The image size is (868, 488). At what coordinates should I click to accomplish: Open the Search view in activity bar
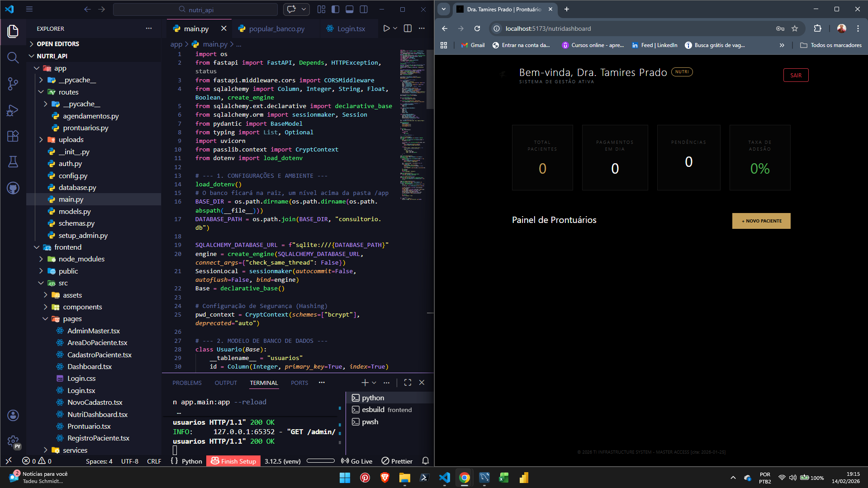13,57
